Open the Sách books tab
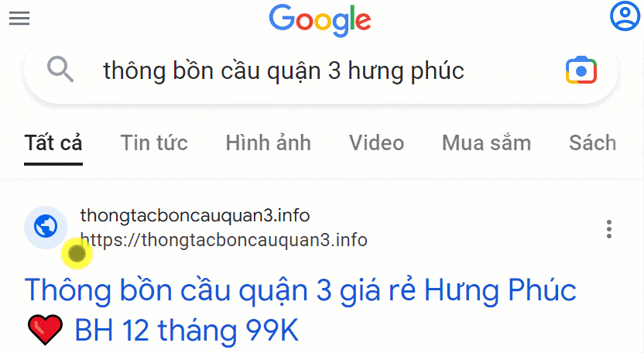 coord(593,143)
